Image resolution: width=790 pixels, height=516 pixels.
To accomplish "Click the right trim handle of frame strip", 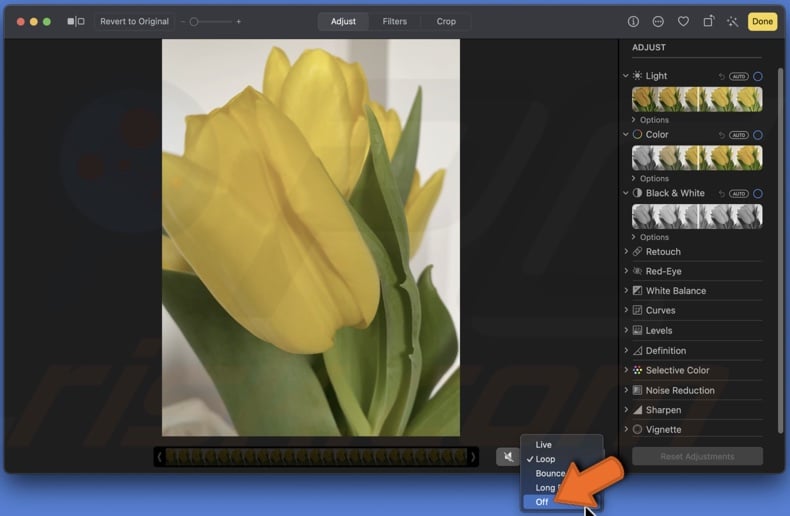I will 473,457.
